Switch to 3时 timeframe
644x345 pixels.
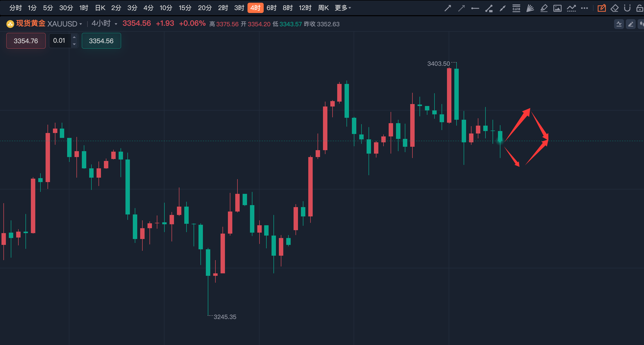click(x=239, y=8)
